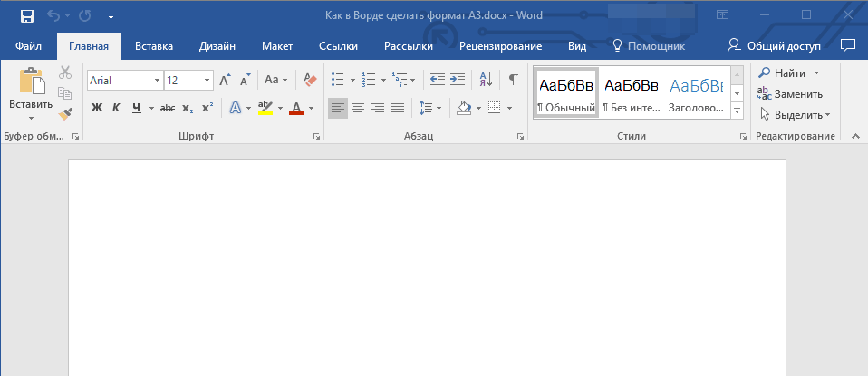Toggle italic formatting (К)
This screenshot has width=868, height=376.
point(116,108)
